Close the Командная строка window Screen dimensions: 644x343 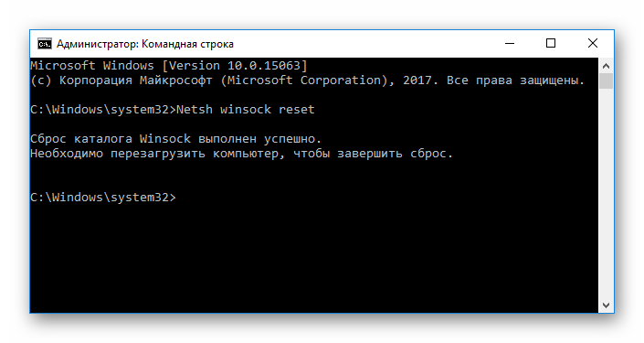(x=592, y=44)
